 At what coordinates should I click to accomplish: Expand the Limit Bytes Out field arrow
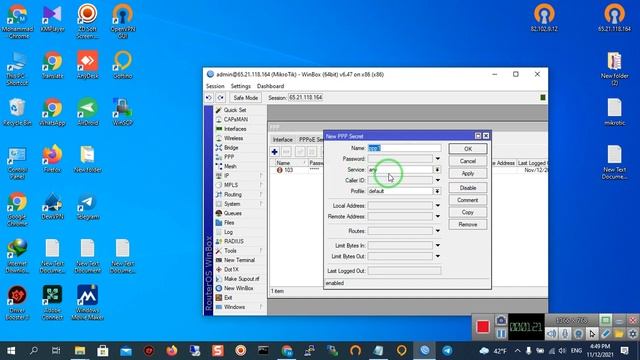438,256
